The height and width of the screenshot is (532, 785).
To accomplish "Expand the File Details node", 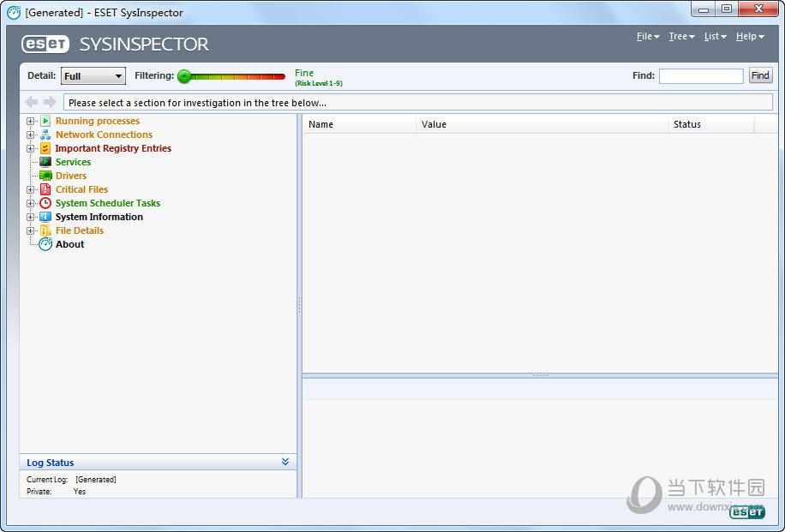I will click(x=31, y=230).
